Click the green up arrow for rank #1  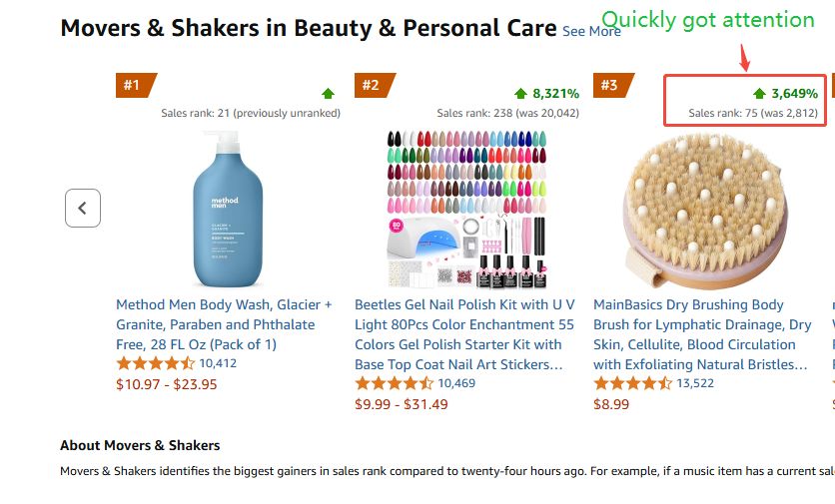point(329,94)
